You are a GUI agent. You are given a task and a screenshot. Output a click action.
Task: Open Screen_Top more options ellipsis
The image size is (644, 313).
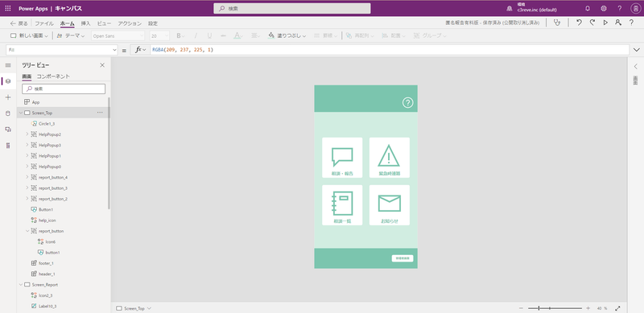click(x=100, y=113)
